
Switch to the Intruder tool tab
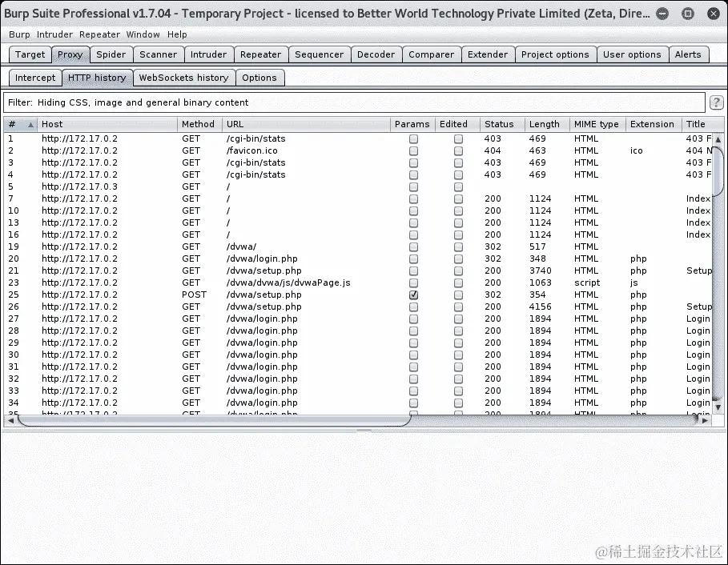[208, 54]
